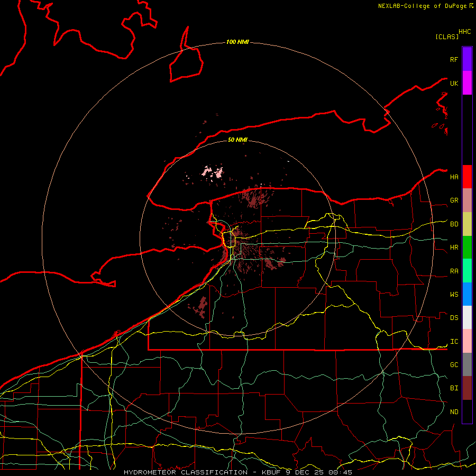
Task: Click the GC legend label
Action: click(454, 365)
